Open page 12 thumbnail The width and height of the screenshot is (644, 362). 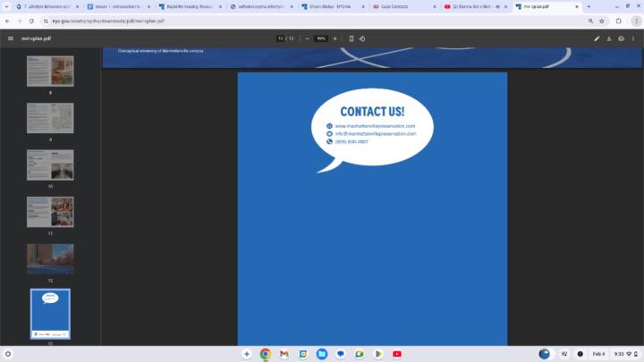[50, 258]
